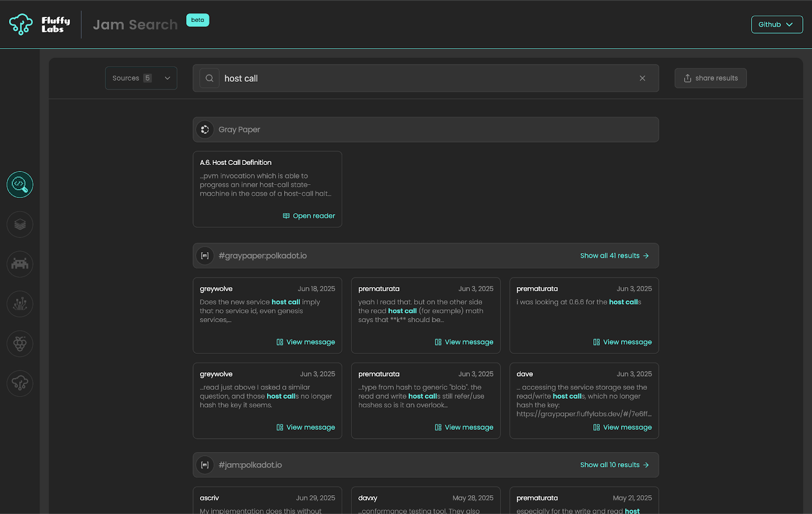Image resolution: width=812 pixels, height=514 pixels.
Task: Clear the search query with X
Action: click(x=642, y=78)
